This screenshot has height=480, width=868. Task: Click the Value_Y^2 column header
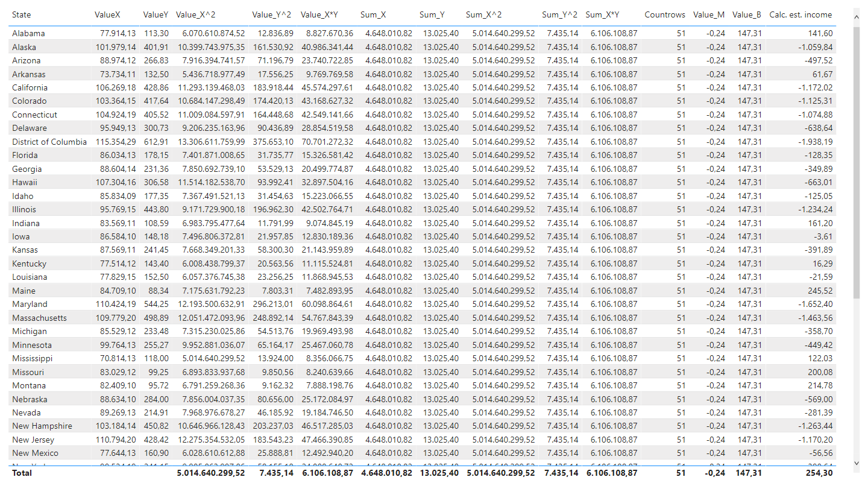click(272, 14)
